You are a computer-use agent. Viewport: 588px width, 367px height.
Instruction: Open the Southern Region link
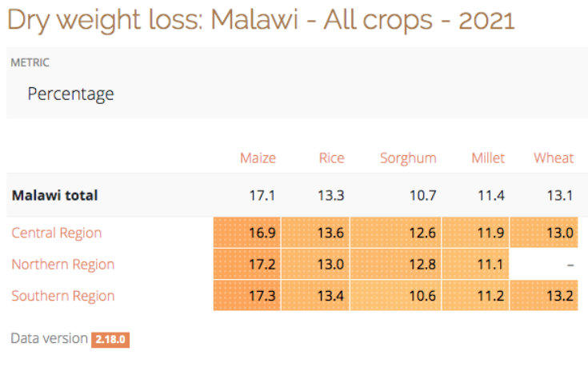click(x=62, y=295)
